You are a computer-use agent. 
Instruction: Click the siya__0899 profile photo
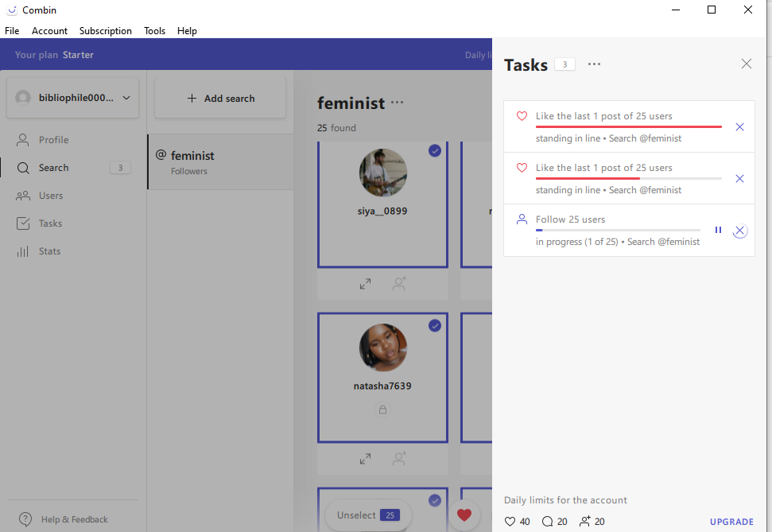pos(382,173)
